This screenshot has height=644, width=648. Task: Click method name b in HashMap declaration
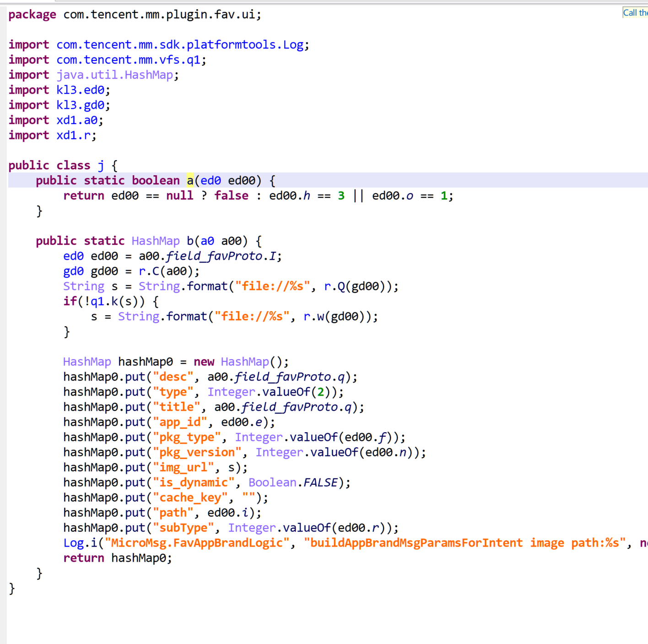tap(190, 241)
